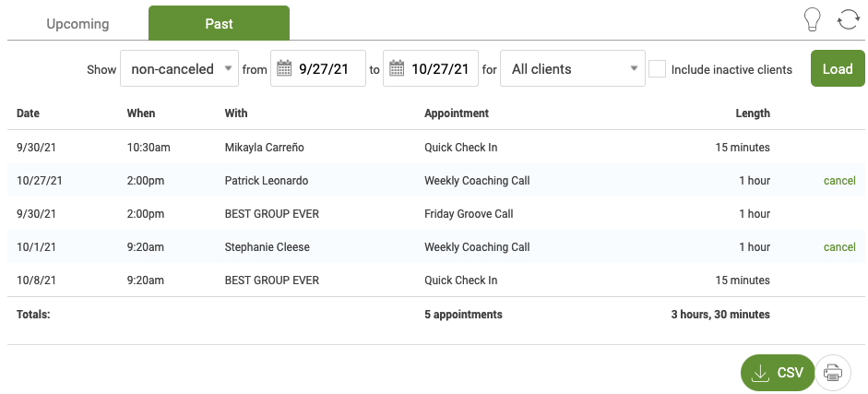Image resolution: width=868 pixels, height=394 pixels.
Task: Click the to date field 10/27/21
Action: tap(440, 69)
